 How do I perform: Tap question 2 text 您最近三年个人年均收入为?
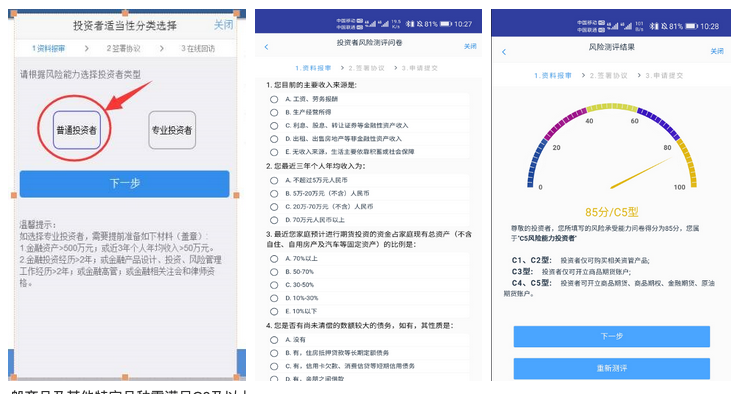coord(316,167)
